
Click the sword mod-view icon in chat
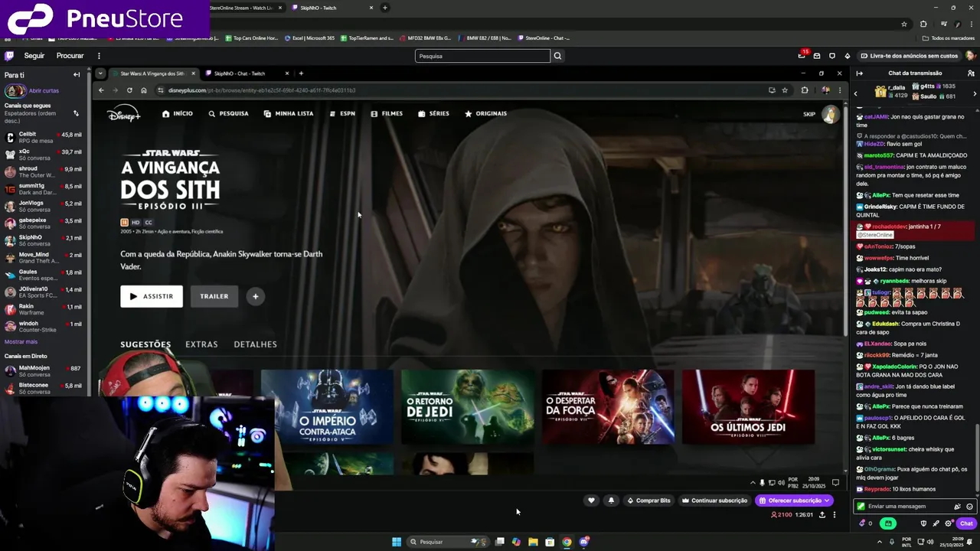[936, 523]
